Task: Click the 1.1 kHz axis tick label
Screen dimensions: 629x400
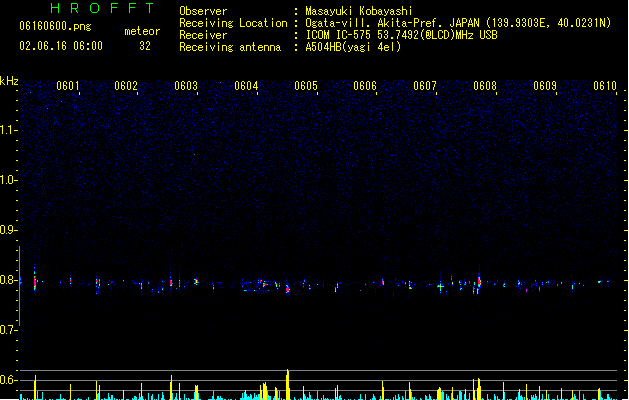Action: coord(8,130)
